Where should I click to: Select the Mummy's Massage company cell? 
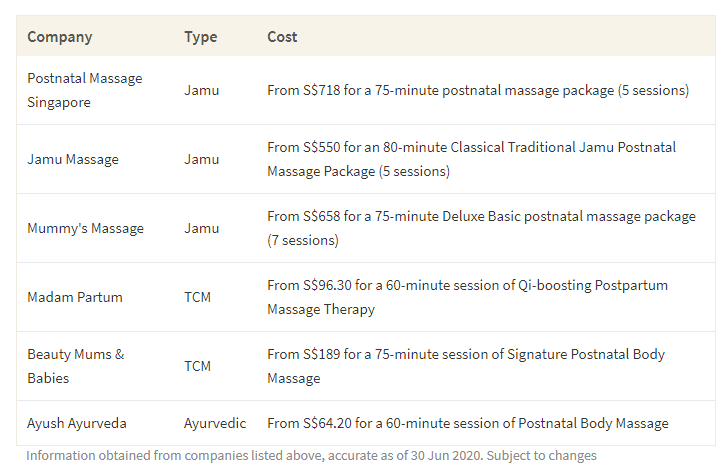click(85, 228)
